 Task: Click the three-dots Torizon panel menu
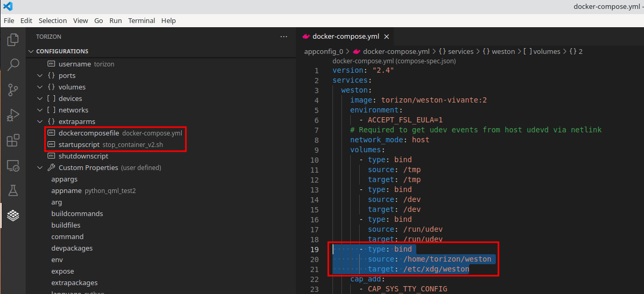click(284, 37)
